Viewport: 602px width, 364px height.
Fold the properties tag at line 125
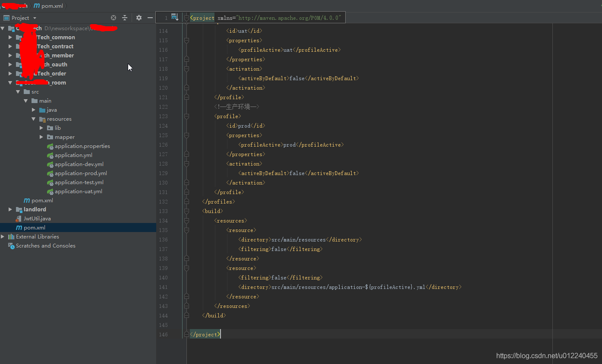(x=186, y=135)
